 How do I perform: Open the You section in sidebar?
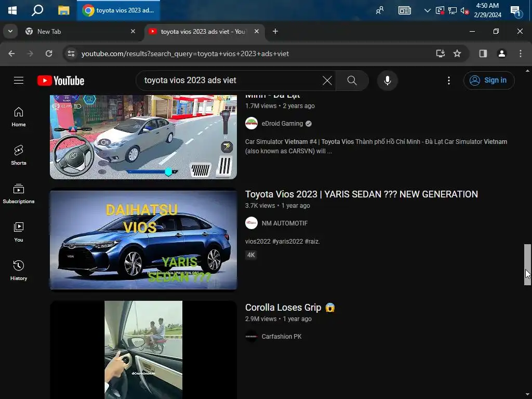19,232
